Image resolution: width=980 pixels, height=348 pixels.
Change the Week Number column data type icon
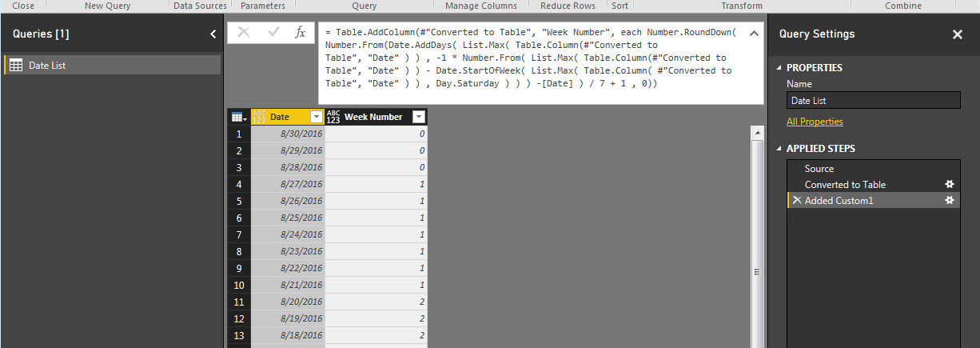tap(333, 117)
